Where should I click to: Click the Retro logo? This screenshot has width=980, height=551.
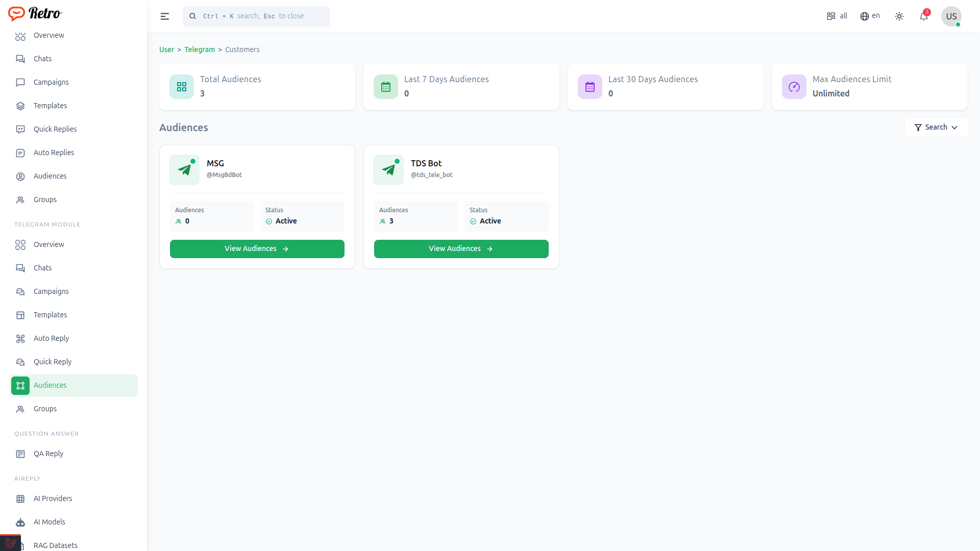(x=35, y=13)
